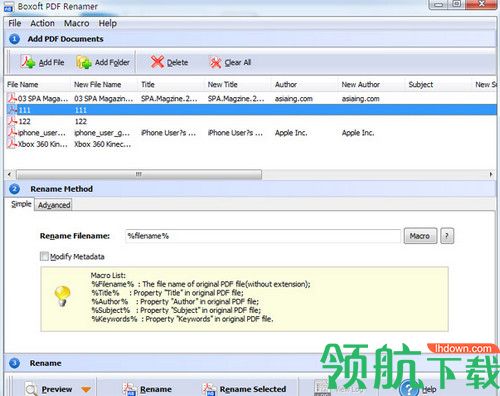Click the 'Apple Inc.' Author cell
This screenshot has width=500, height=396.
[x=291, y=133]
